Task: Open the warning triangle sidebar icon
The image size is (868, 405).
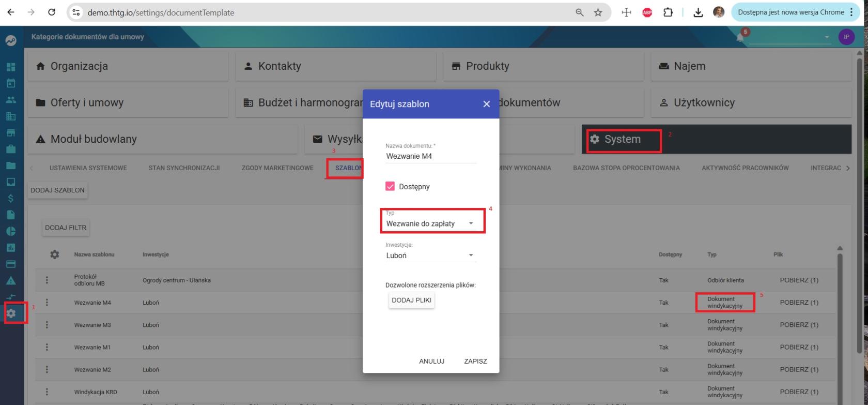Action: (x=11, y=281)
